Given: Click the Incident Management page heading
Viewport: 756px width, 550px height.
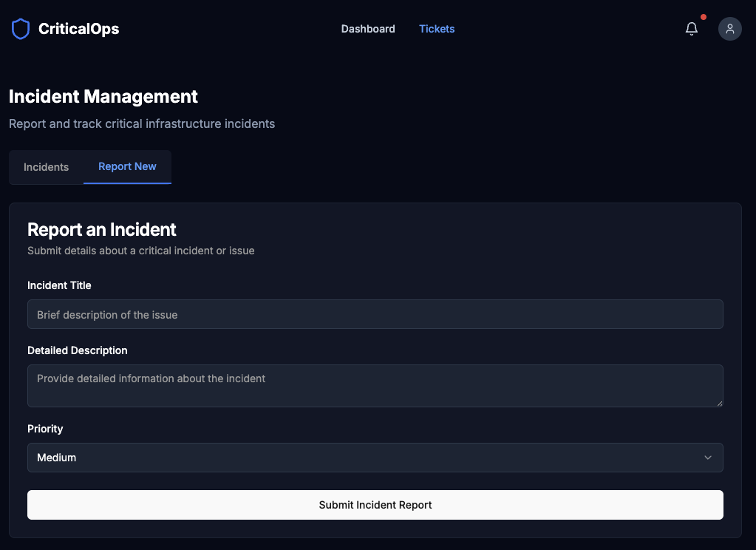Looking at the screenshot, I should 103,97.
